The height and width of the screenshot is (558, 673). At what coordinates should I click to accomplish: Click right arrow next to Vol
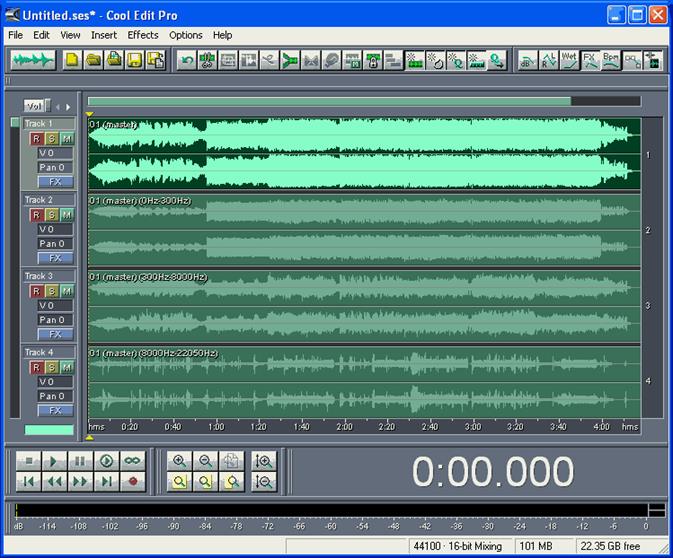pos(68,106)
